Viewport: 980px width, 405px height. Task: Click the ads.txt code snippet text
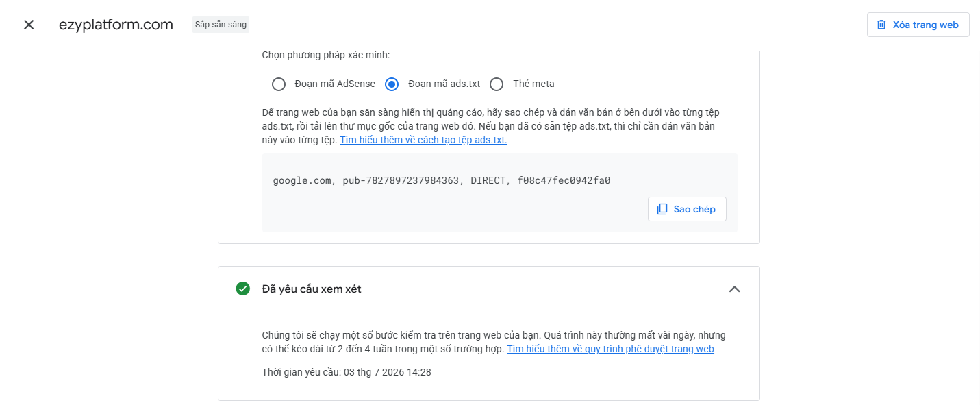click(442, 181)
